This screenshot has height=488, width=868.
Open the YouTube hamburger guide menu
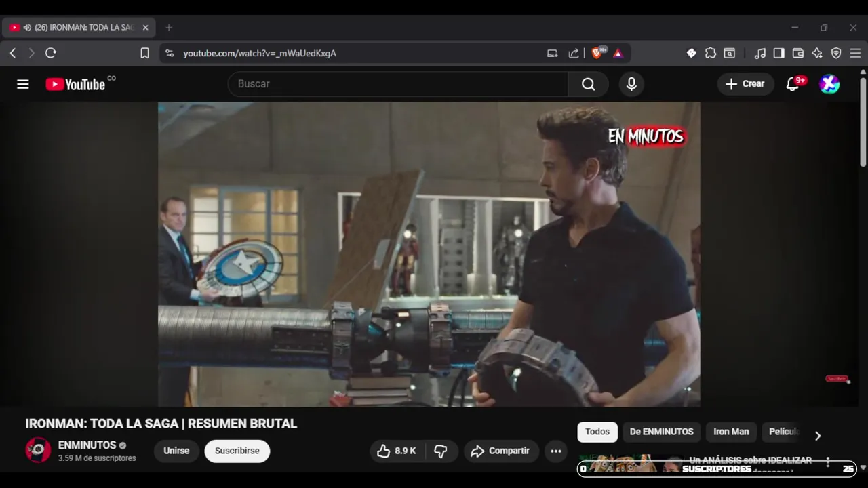[x=23, y=84]
